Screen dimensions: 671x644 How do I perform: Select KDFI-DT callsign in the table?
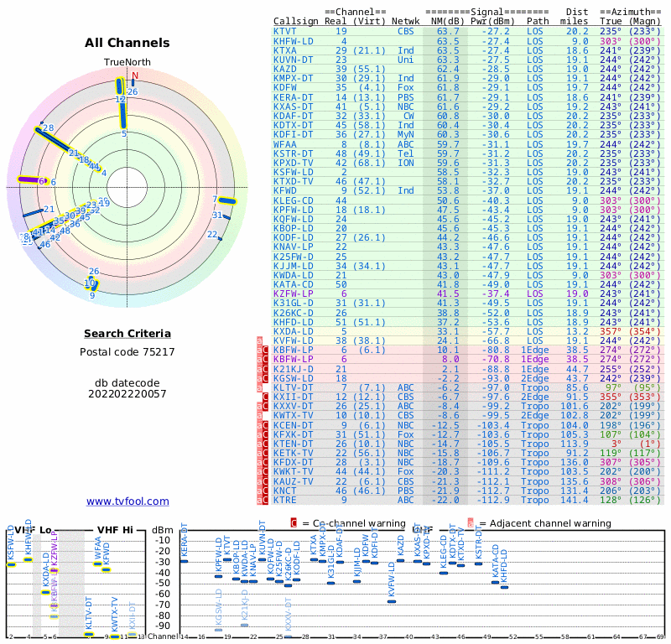click(x=293, y=134)
